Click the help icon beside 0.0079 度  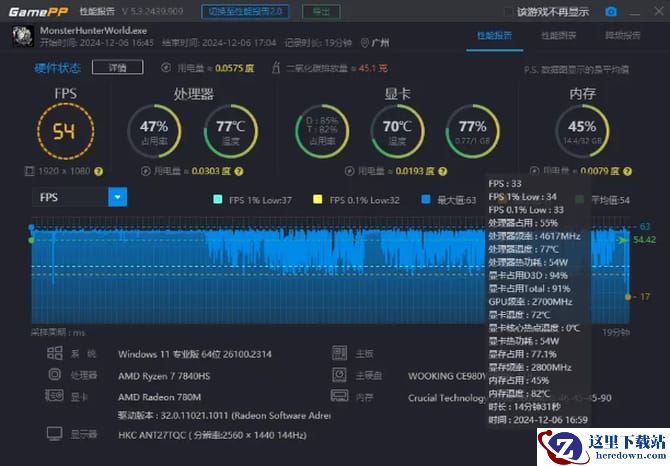click(x=627, y=171)
